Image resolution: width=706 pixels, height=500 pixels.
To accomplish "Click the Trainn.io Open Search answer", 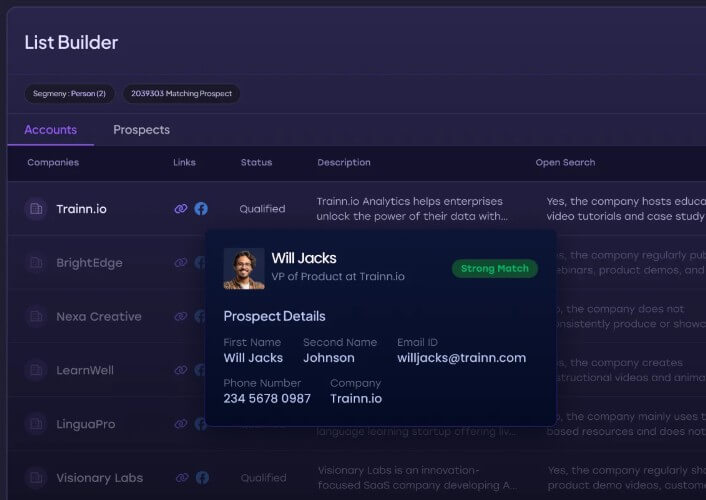I will click(x=626, y=209).
